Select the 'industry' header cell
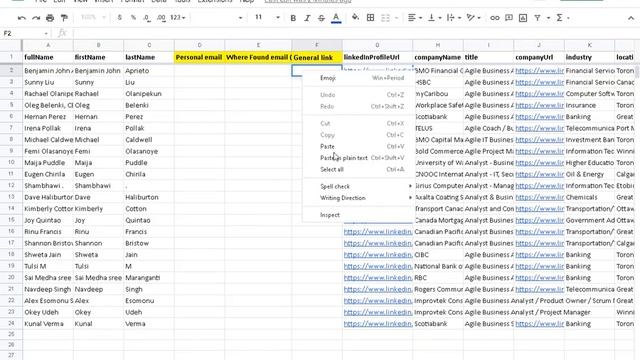640x360 pixels. click(x=589, y=57)
